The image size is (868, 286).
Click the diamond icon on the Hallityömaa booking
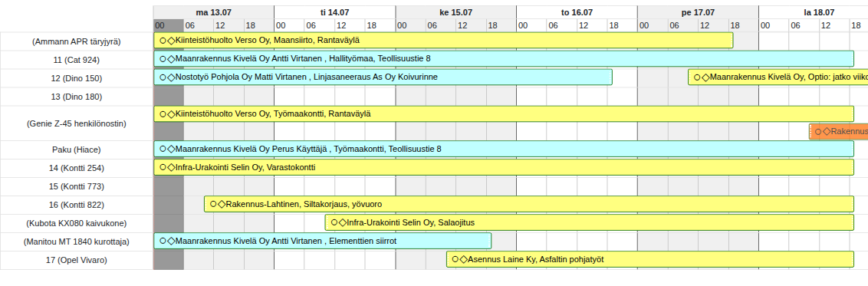click(x=171, y=58)
